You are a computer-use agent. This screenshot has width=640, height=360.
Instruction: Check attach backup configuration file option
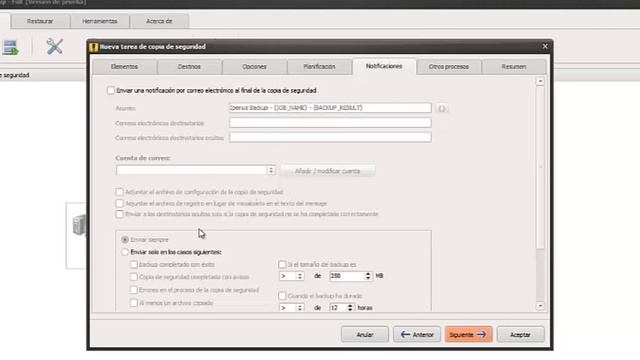click(120, 192)
